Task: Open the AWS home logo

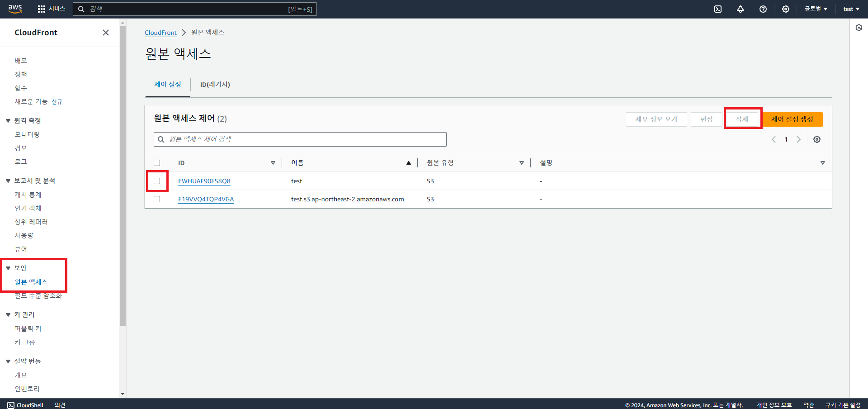Action: click(15, 9)
